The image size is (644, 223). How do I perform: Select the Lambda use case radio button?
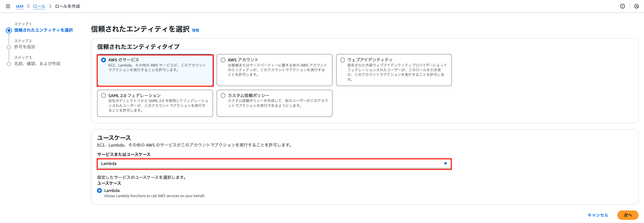(x=100, y=190)
